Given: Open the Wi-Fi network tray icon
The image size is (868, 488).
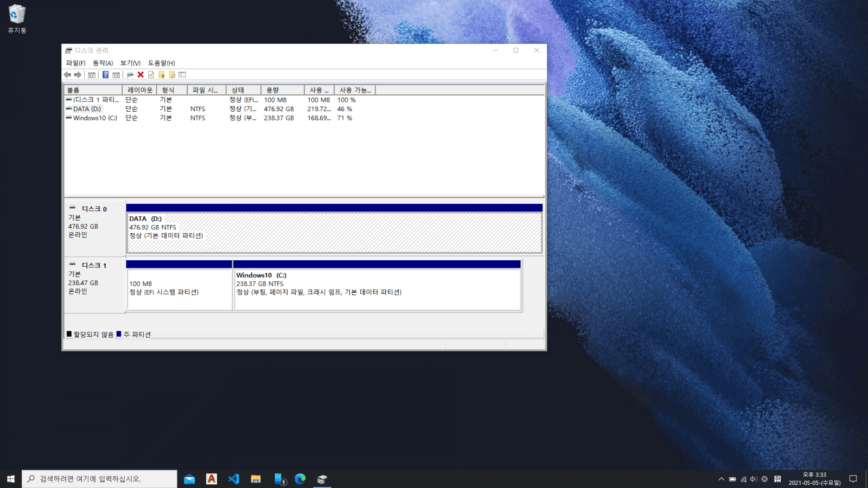Looking at the screenshot, I should (x=743, y=479).
